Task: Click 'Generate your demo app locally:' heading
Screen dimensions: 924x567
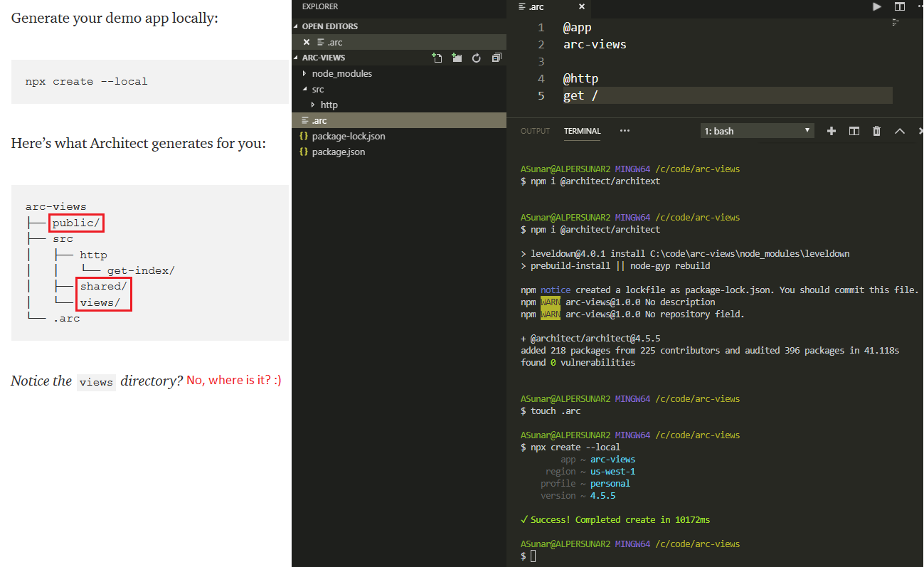Action: pyautogui.click(x=115, y=18)
